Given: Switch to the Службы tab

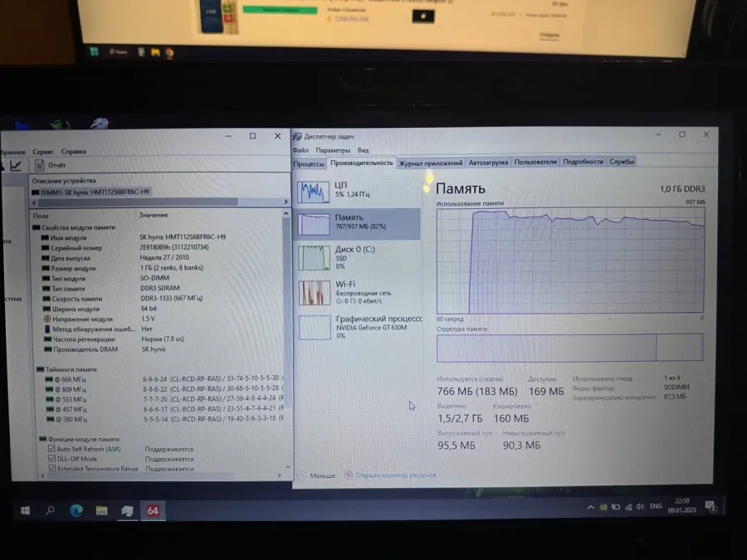Looking at the screenshot, I should tap(622, 162).
